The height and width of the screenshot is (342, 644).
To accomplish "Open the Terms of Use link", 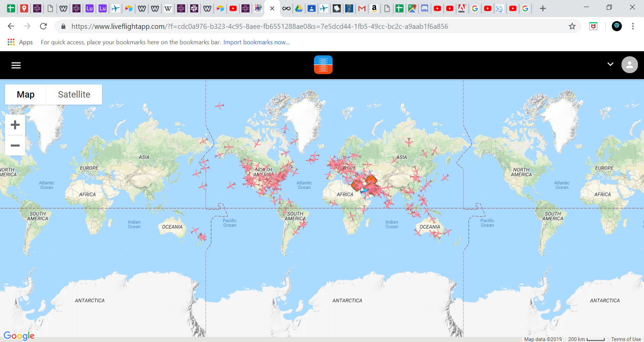I will coord(626,339).
